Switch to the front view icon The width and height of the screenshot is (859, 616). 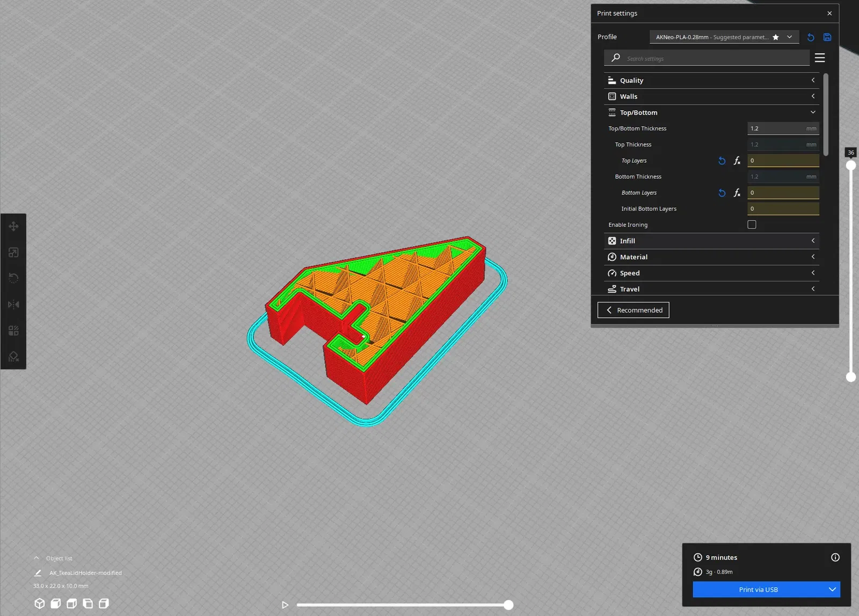pyautogui.click(x=55, y=604)
